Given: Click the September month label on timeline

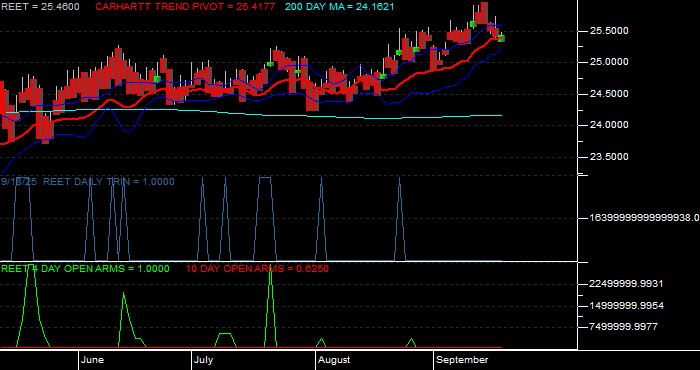Looking at the screenshot, I should point(462,360).
